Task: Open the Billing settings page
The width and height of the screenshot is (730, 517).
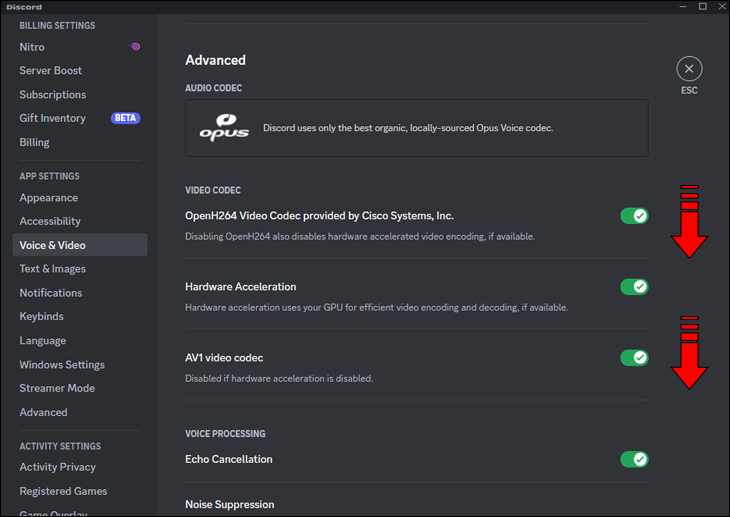Action: (34, 142)
